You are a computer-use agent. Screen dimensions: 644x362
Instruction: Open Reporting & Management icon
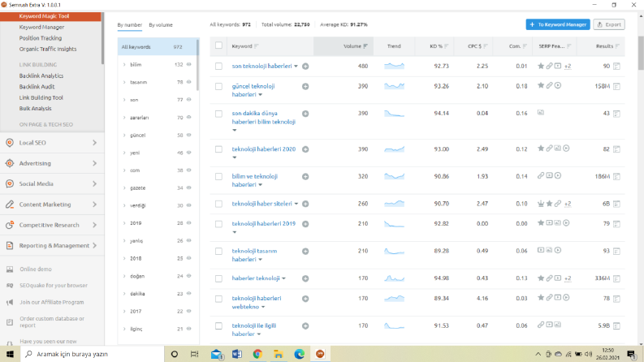click(10, 245)
